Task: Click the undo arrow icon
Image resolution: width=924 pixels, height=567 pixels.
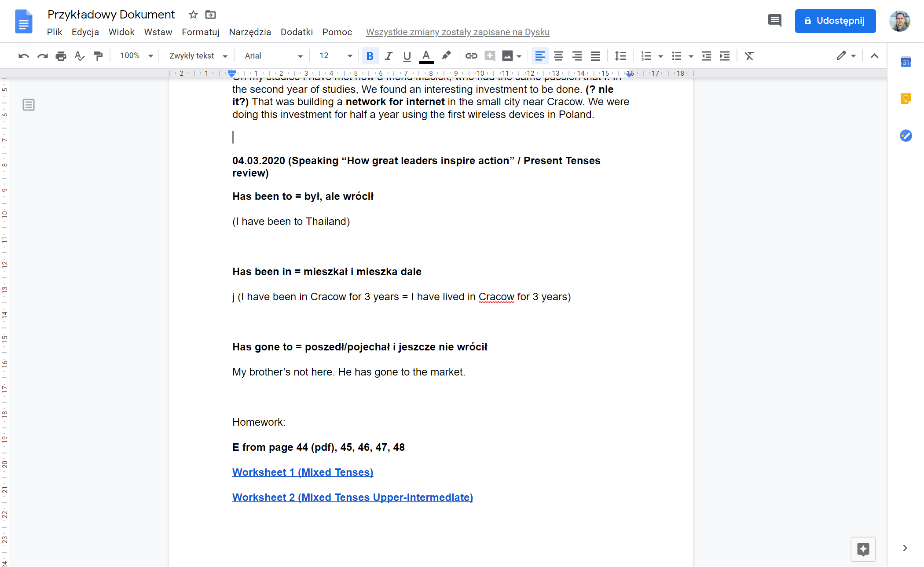Action: pyautogui.click(x=24, y=56)
